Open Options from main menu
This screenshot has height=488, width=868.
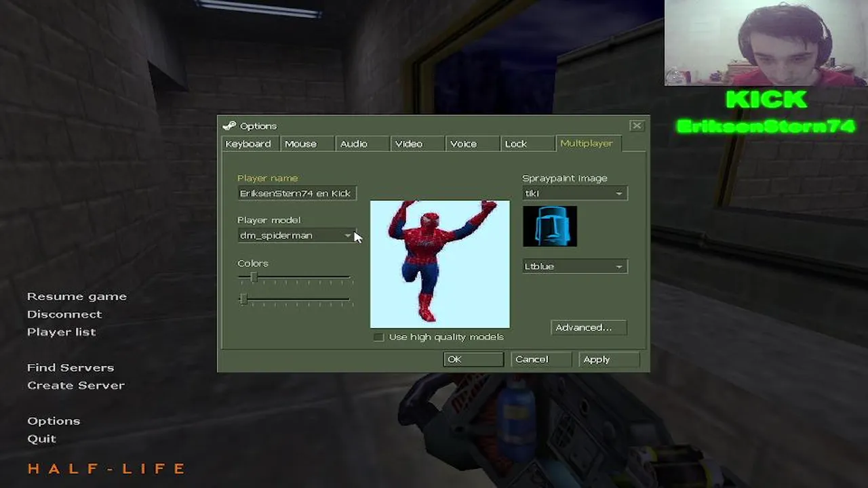point(54,421)
